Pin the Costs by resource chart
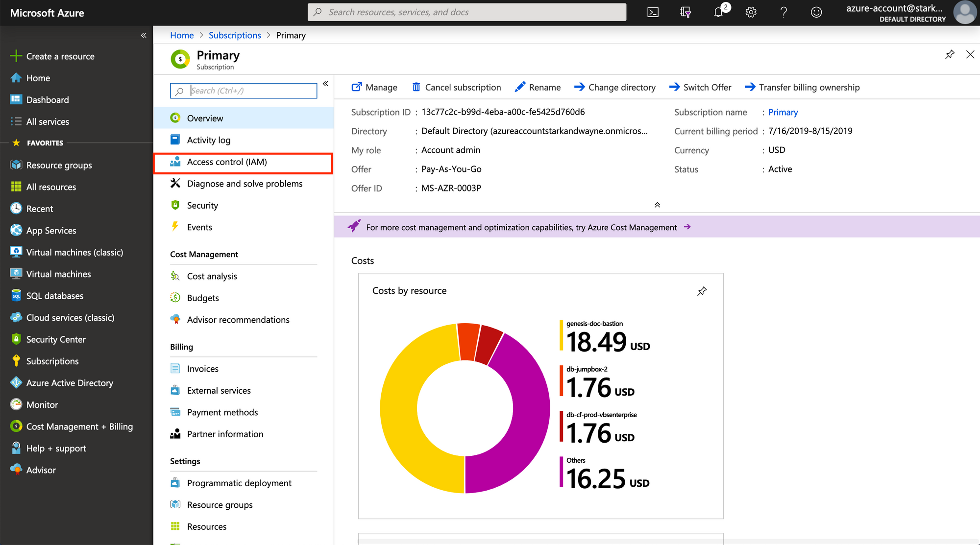 (702, 291)
